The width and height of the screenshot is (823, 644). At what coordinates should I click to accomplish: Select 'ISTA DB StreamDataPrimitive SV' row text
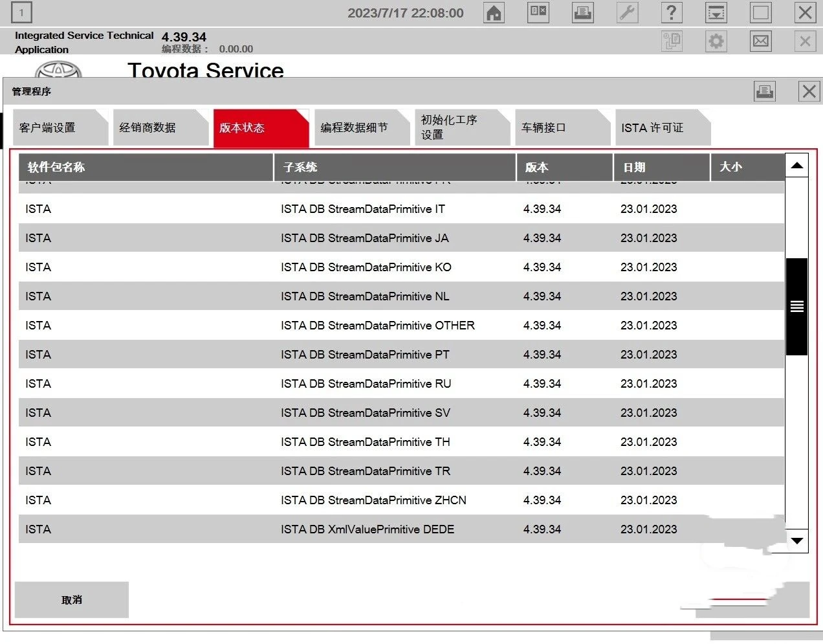point(366,413)
